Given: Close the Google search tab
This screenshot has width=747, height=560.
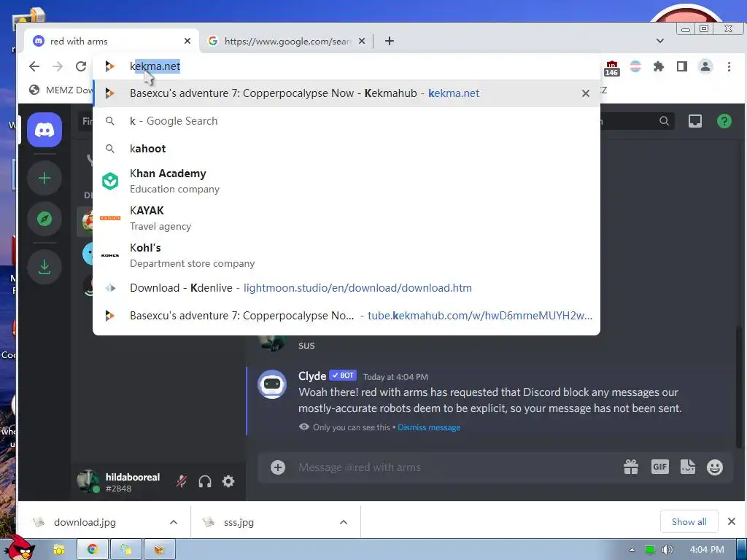Looking at the screenshot, I should click(362, 41).
